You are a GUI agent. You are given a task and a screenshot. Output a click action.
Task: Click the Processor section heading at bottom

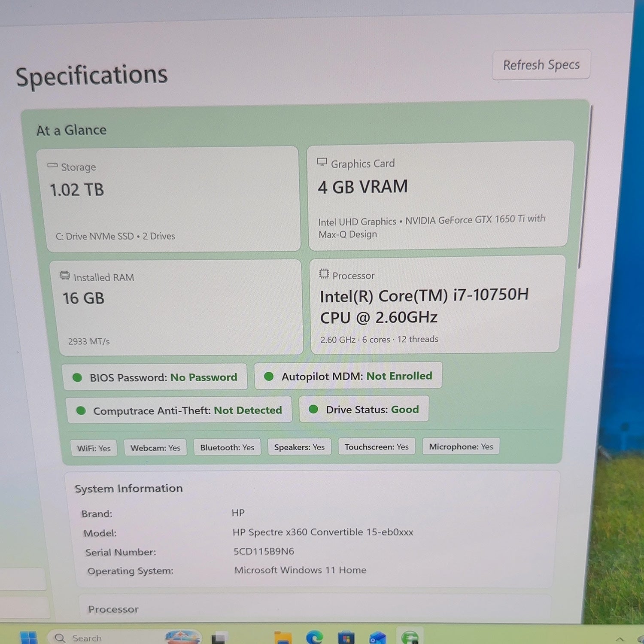[113, 609]
